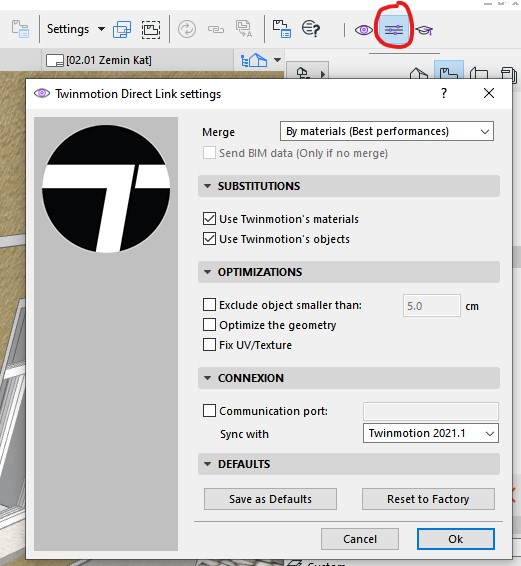Open Twinmotion Direct Link settings sliders icon
The height and width of the screenshot is (566, 521).
[x=394, y=30]
